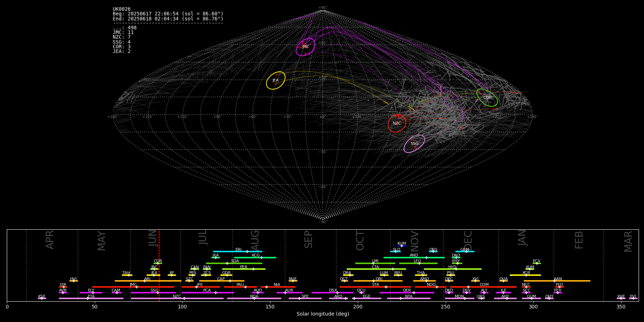Click the LEO shower bar in timeline
The height and width of the screenshot is (322, 644).
point(418,263)
